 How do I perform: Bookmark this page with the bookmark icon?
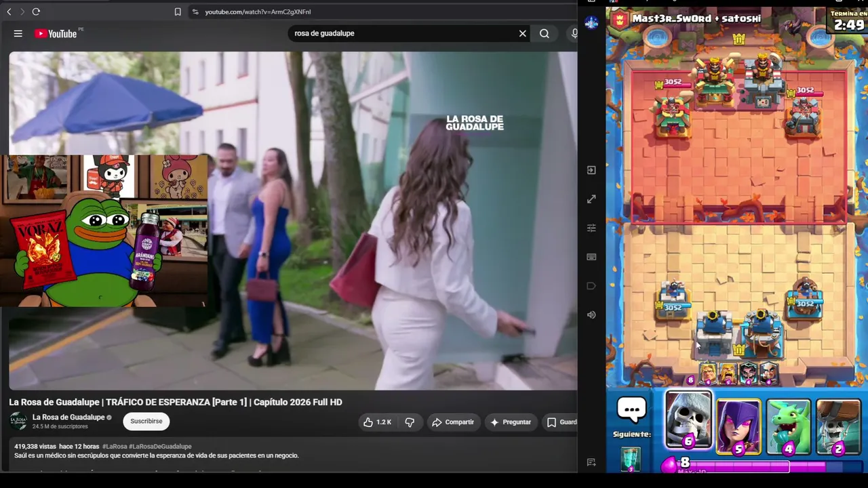pyautogui.click(x=178, y=12)
